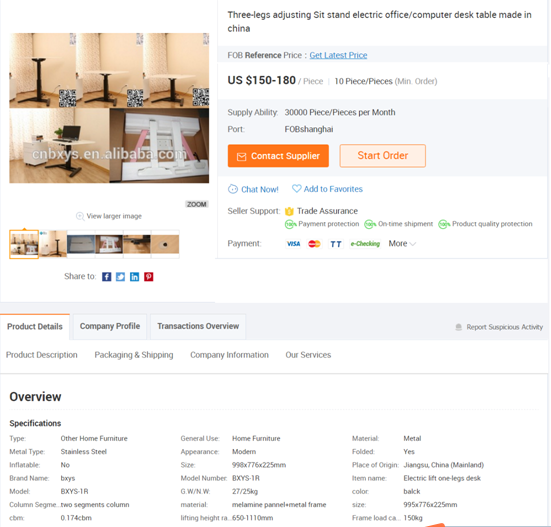The height and width of the screenshot is (527, 551).
Task: Click the MasterCard payment icon
Action: tap(314, 243)
